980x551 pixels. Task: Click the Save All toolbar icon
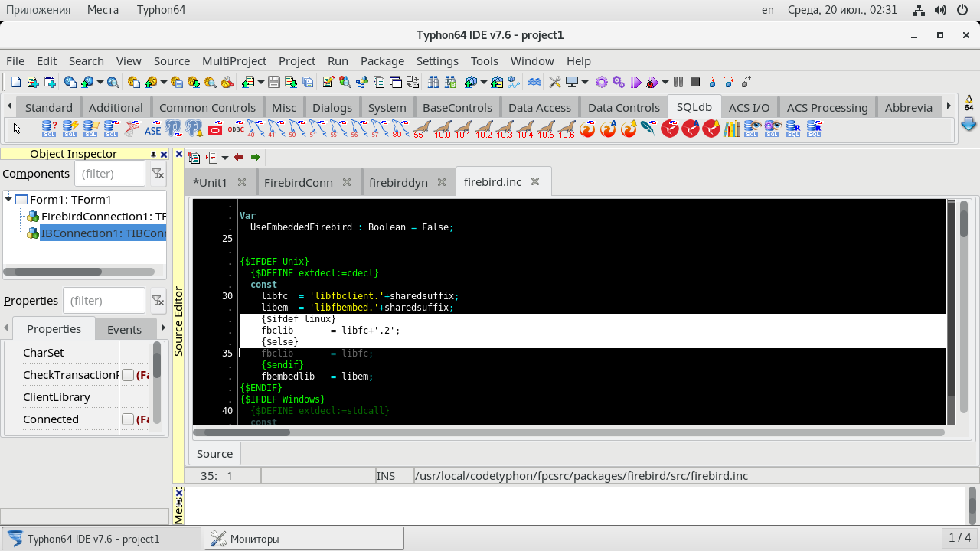click(308, 82)
